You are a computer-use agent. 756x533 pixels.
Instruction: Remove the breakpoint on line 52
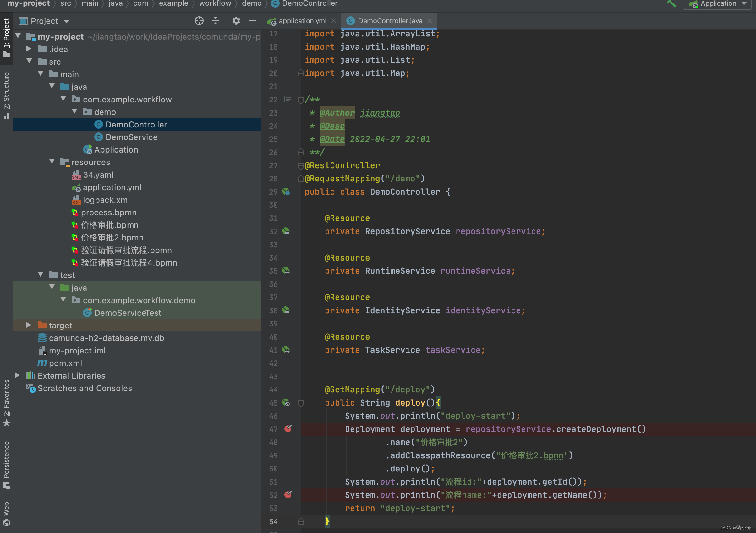(x=288, y=495)
